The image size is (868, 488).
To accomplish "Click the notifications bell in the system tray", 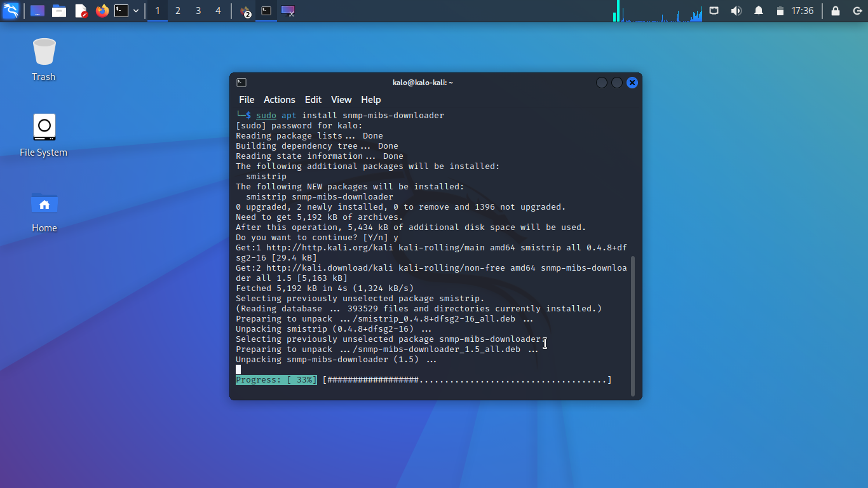I will 758,11.
